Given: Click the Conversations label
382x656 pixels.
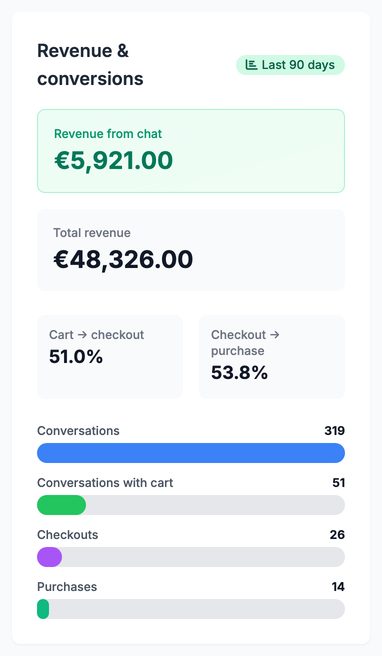Looking at the screenshot, I should point(78,431).
